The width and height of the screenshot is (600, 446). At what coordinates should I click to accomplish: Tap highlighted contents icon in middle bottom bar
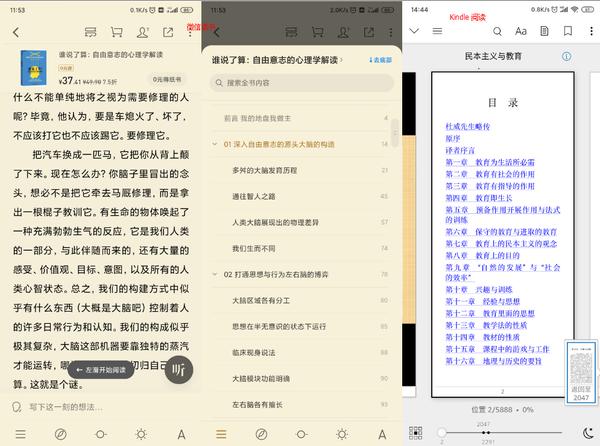click(x=221, y=434)
